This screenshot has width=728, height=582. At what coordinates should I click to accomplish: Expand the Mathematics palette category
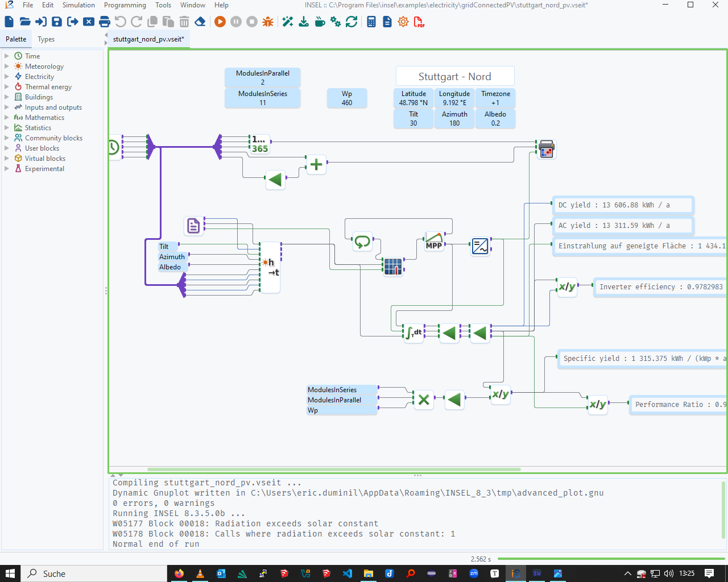tap(7, 118)
